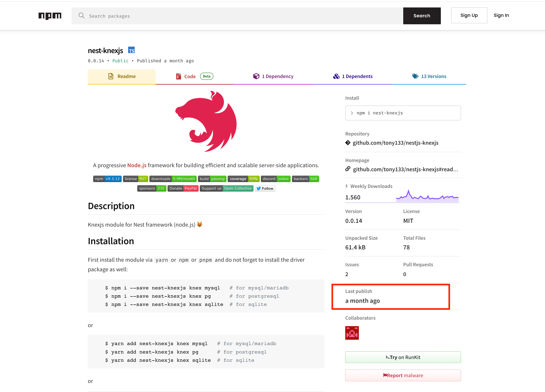Image resolution: width=545 pixels, height=392 pixels.
Task: Click the chain-link icon beside Homepage URL
Action: 348,169
